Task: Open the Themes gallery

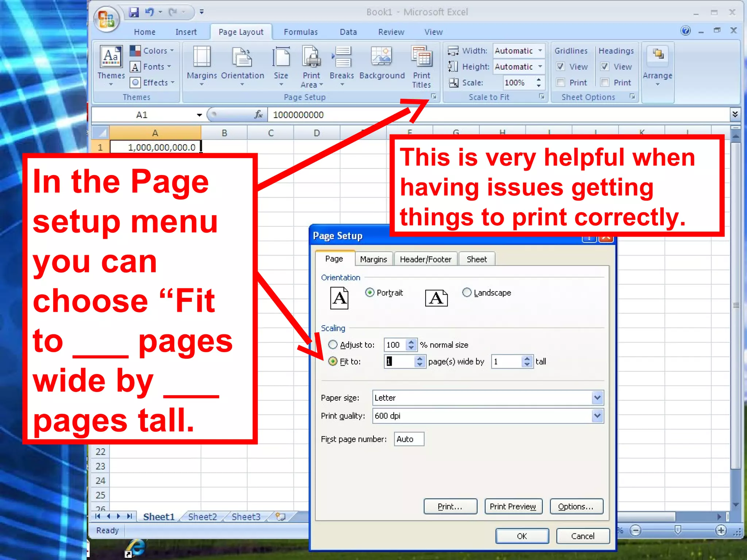Action: pos(111,66)
